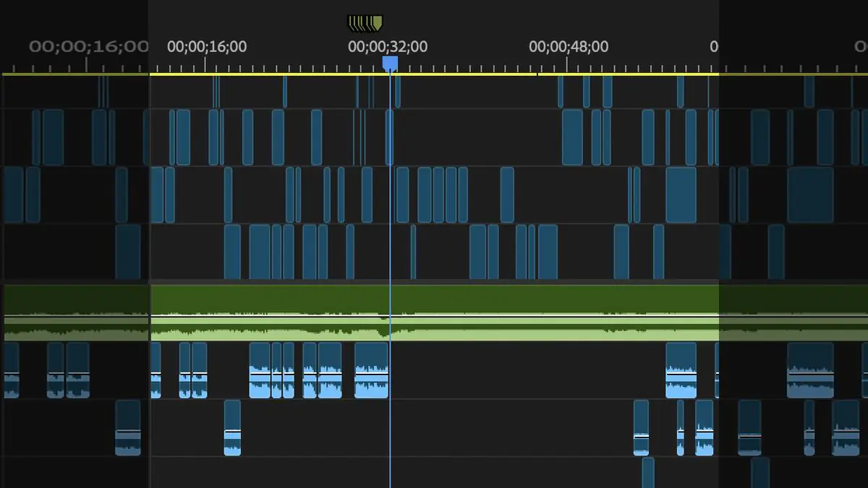
Task: Click the green marker cluster above the ruler
Action: pos(365,24)
